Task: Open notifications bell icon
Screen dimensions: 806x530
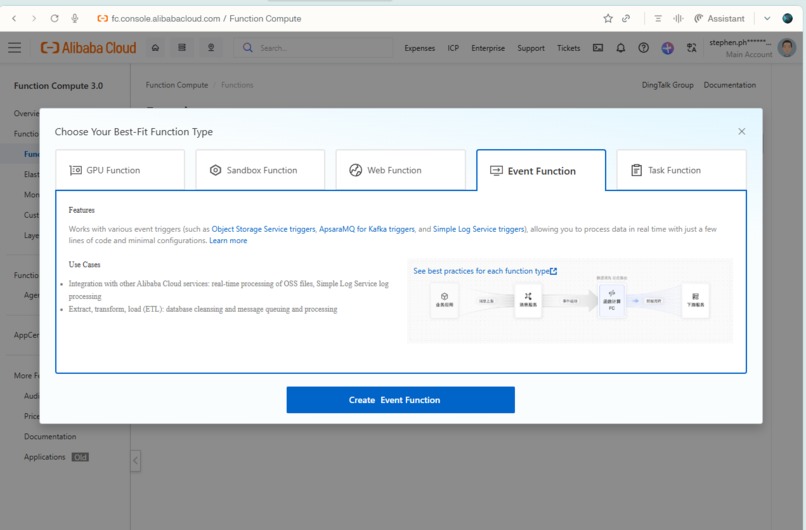Action: coord(621,48)
